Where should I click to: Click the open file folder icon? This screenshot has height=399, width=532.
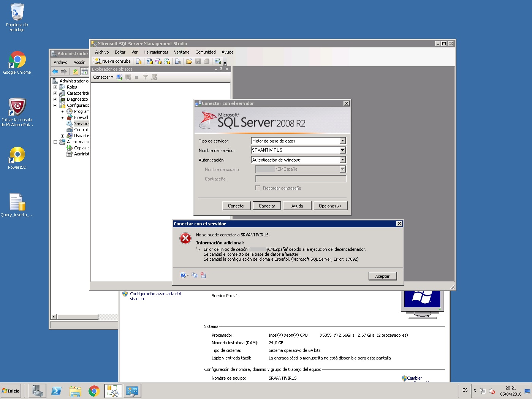(x=189, y=61)
